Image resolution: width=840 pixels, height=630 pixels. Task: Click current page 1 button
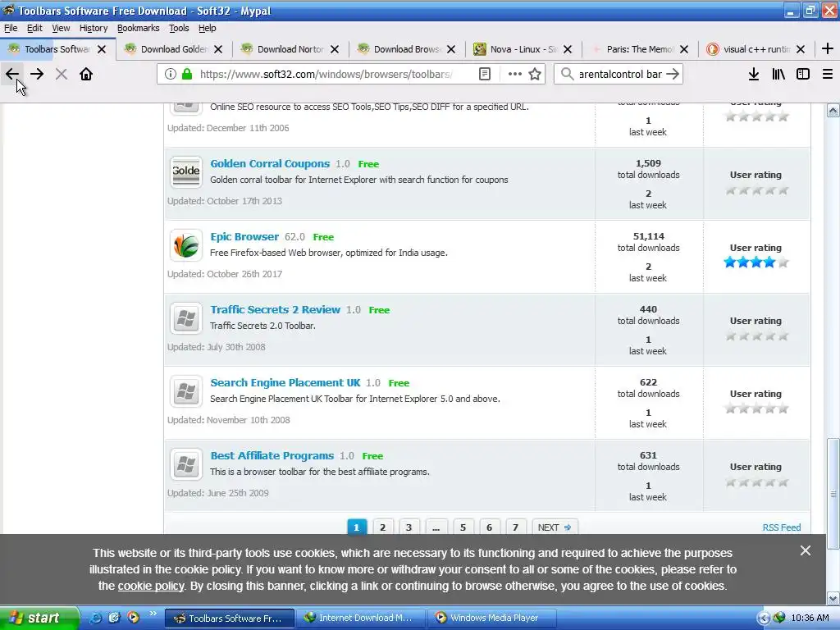point(357,527)
